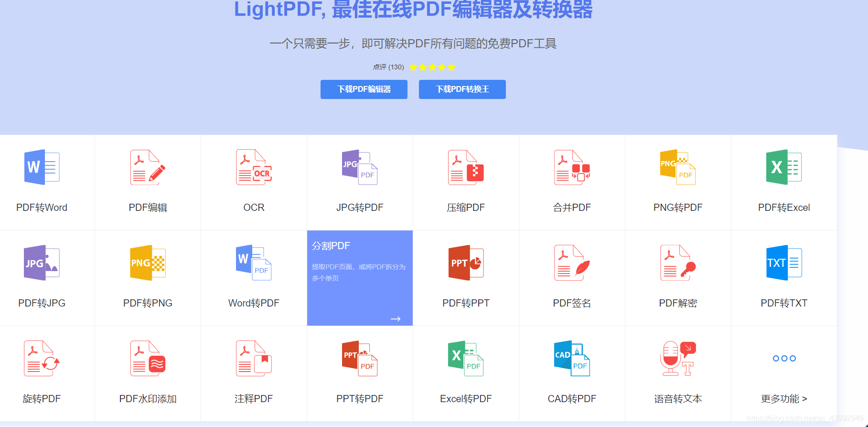
Task: Click the 下载PDF转换王 button
Action: click(462, 89)
